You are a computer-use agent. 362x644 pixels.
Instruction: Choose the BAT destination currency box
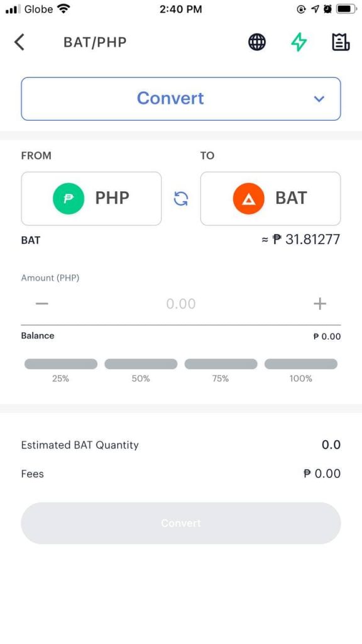[x=270, y=199]
